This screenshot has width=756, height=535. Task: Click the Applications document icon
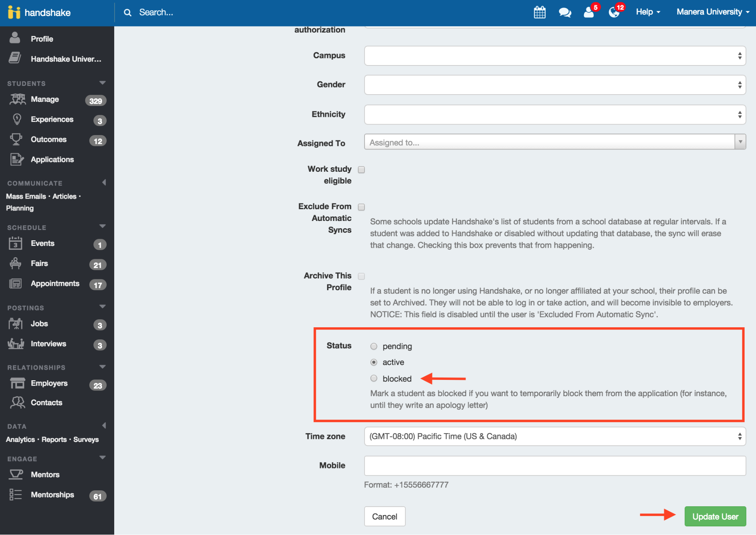[17, 159]
